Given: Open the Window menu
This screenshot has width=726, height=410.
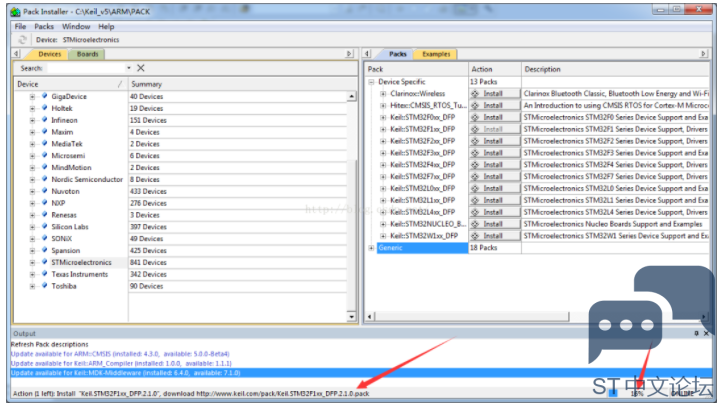Looking at the screenshot, I should pyautogui.click(x=76, y=26).
